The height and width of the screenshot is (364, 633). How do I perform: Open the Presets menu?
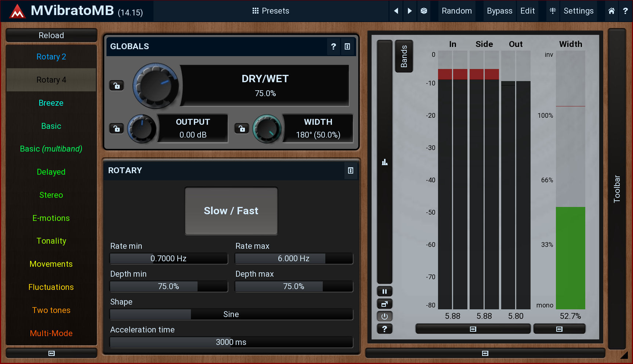(271, 11)
